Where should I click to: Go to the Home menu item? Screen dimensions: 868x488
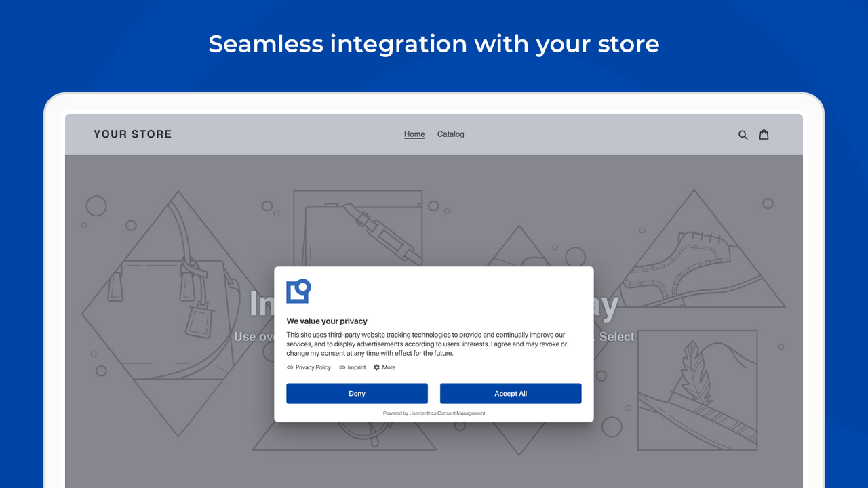[414, 134]
